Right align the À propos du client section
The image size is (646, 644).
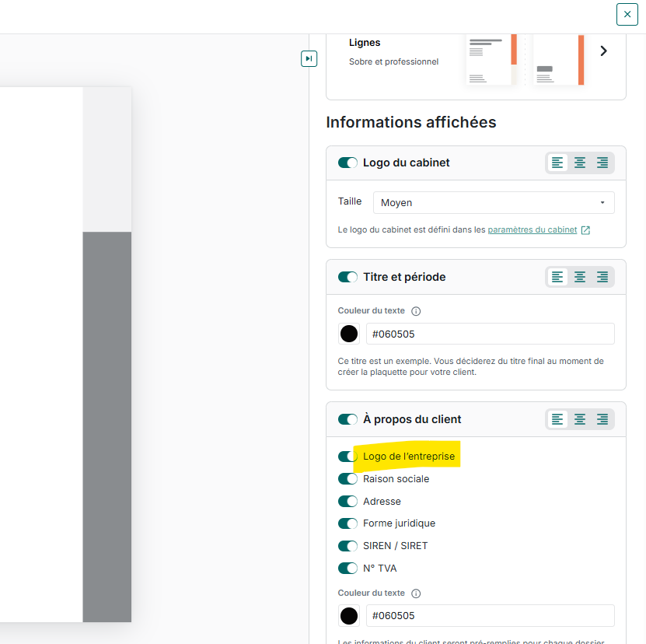coord(602,419)
